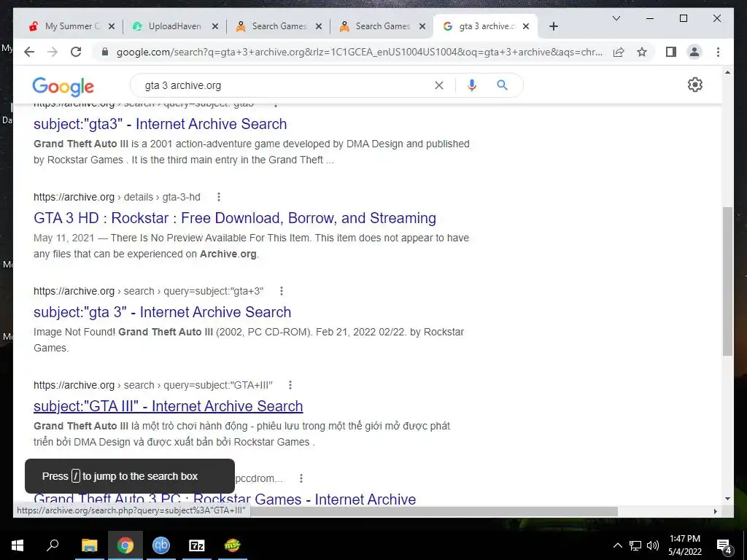This screenshot has width=747, height=560.
Task: Open the volume control tray icon
Action: click(x=653, y=545)
